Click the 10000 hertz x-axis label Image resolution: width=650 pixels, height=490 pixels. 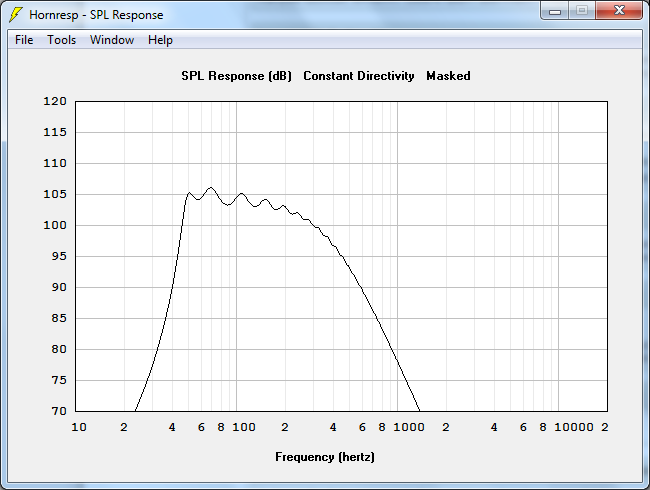574,427
